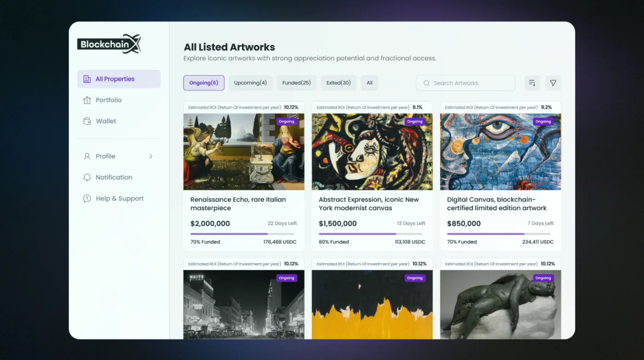644x360 pixels.
Task: Select the Ongoing(6) tab
Action: (x=204, y=83)
